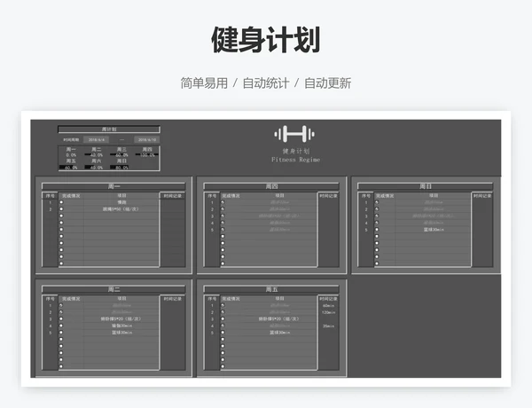Click the 健身计划 page title
The image size is (532, 408).
(x=265, y=40)
